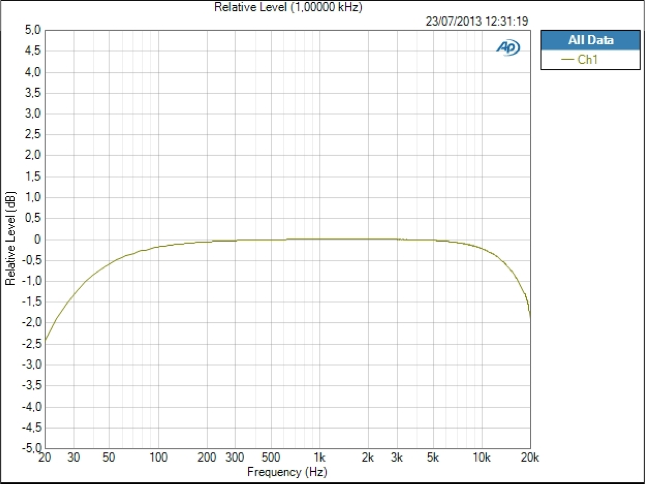The height and width of the screenshot is (484, 646).
Task: Click the Frequency (Hz) axis title
Action: click(287, 472)
